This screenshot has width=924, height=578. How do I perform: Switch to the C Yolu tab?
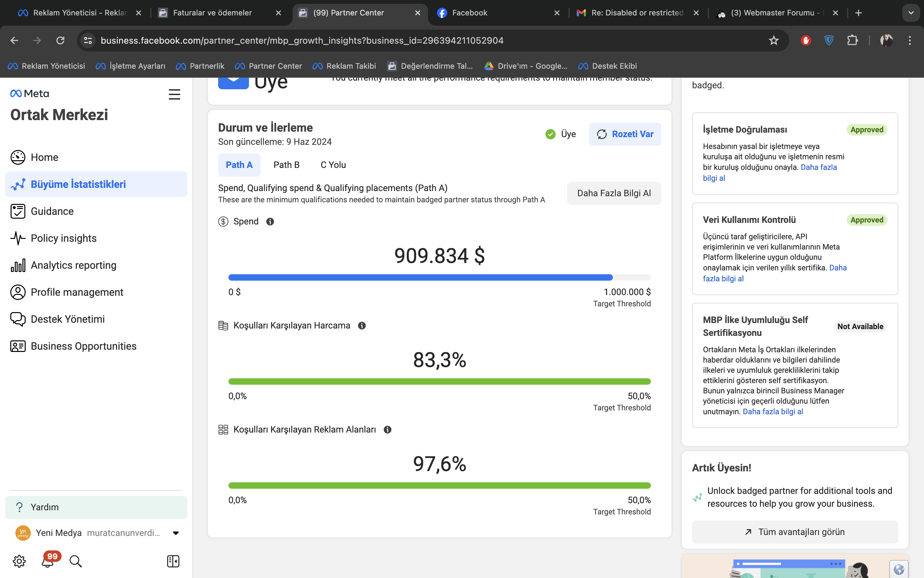coord(333,165)
